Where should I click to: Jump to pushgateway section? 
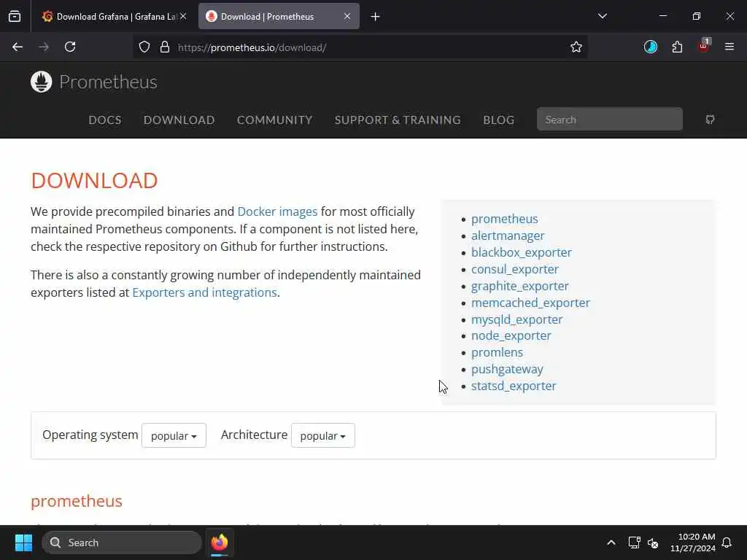(508, 369)
